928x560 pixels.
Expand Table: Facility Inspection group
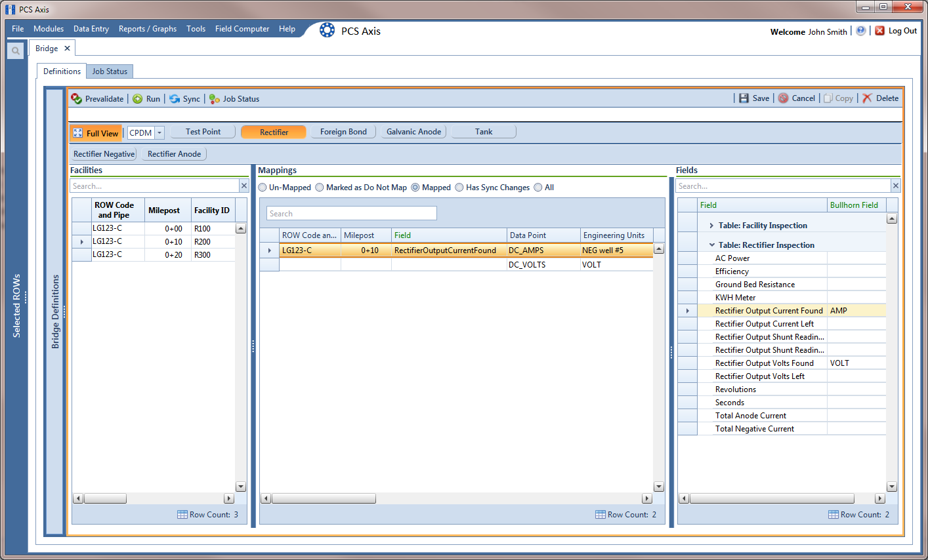click(x=711, y=226)
